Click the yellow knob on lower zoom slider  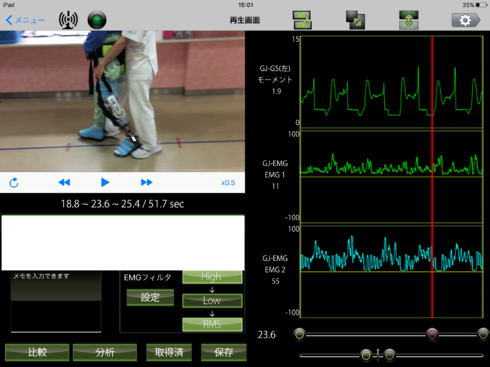(x=366, y=355)
